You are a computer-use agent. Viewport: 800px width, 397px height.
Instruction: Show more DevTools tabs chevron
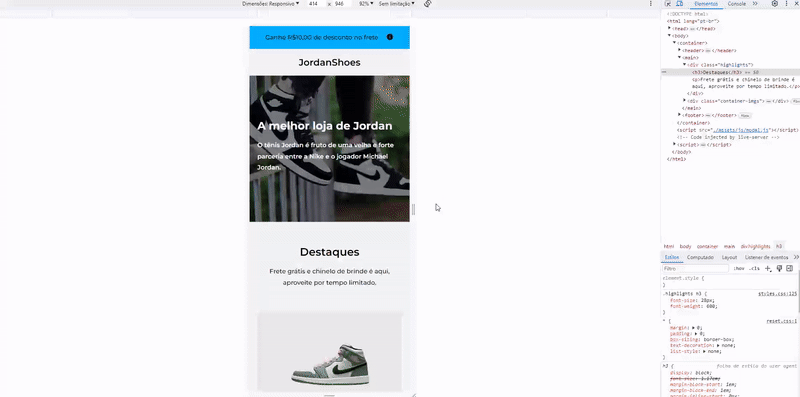pos(755,4)
